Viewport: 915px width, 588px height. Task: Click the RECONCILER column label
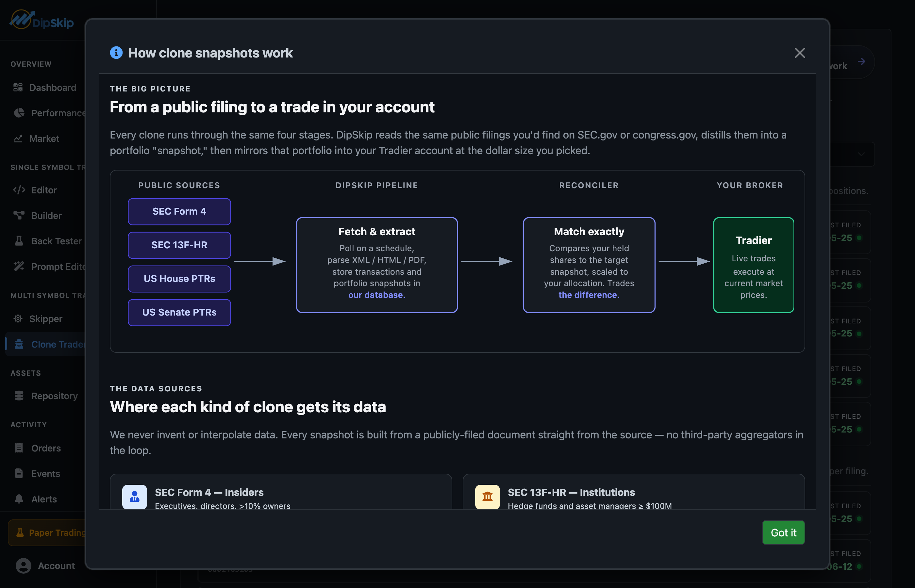pos(589,186)
